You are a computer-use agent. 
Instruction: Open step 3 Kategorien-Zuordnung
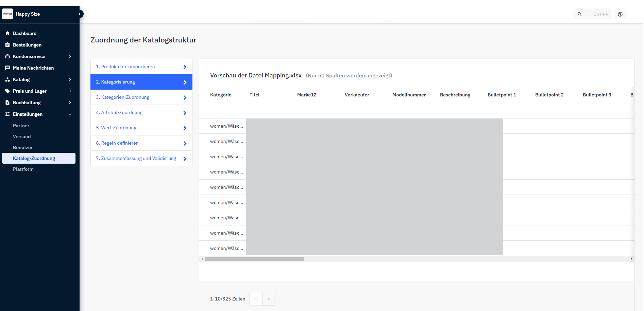coord(141,97)
